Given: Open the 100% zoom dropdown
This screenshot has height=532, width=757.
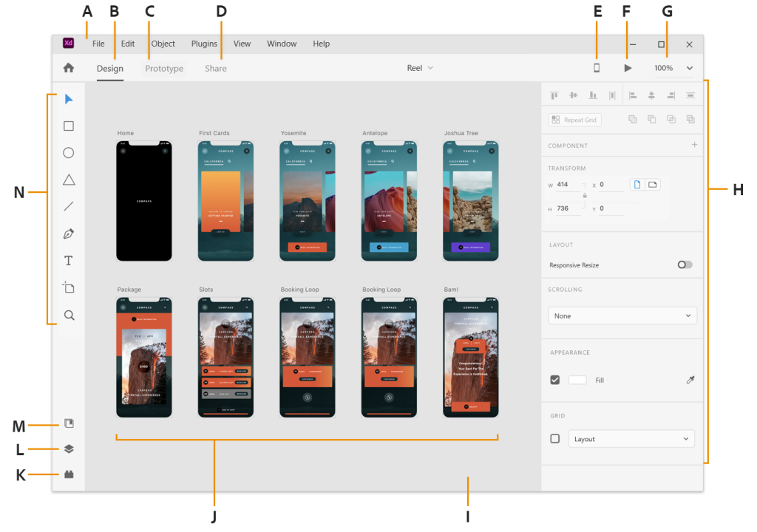Looking at the screenshot, I should [671, 67].
